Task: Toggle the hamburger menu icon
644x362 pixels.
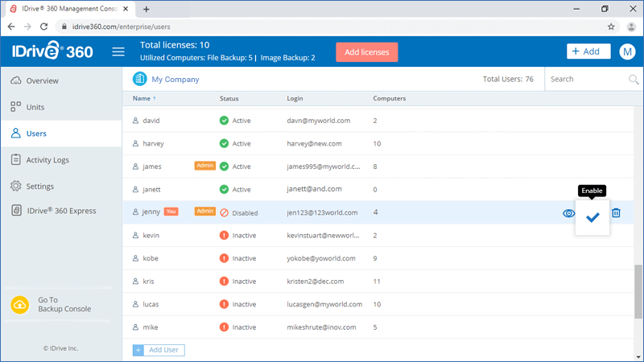Action: tap(118, 51)
